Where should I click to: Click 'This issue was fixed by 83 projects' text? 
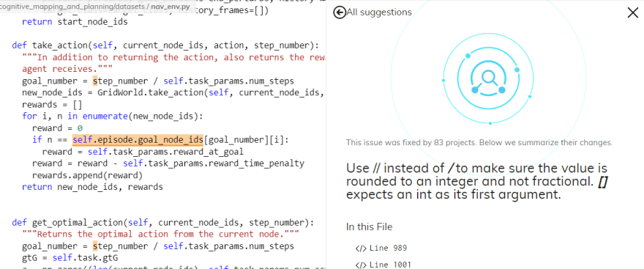pyautogui.click(x=479, y=143)
